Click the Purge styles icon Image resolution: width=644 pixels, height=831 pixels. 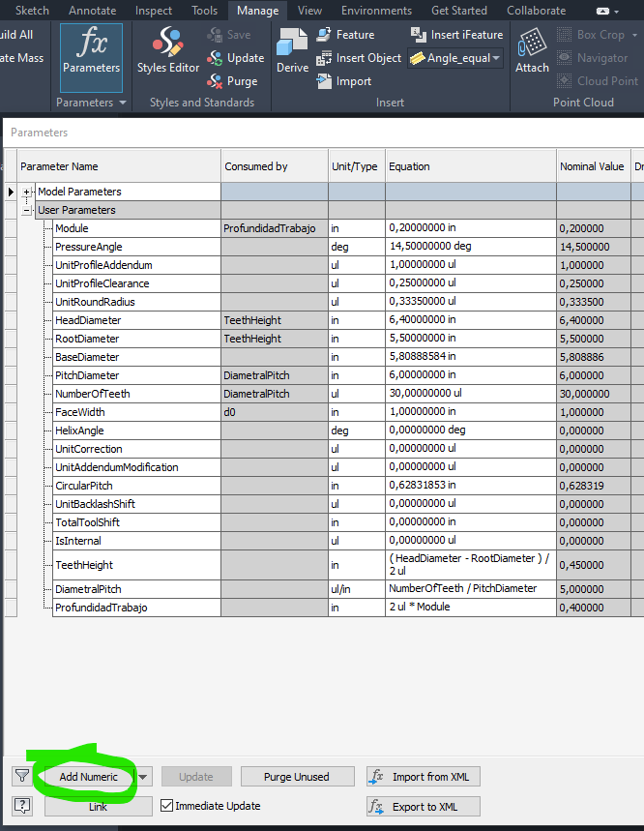tap(215, 81)
